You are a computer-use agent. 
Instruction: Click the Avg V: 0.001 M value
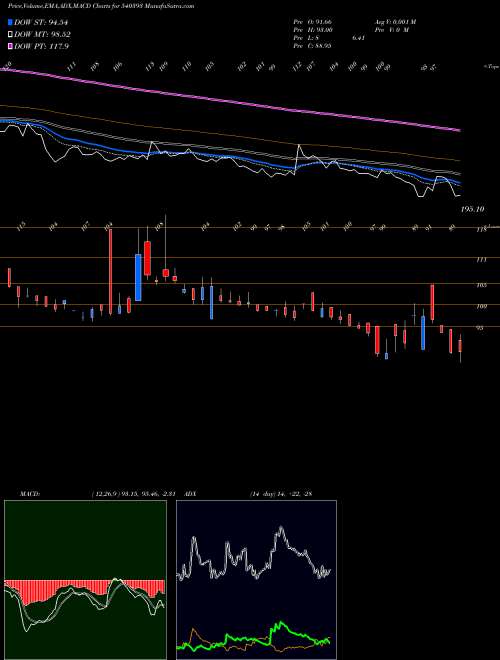point(394,22)
